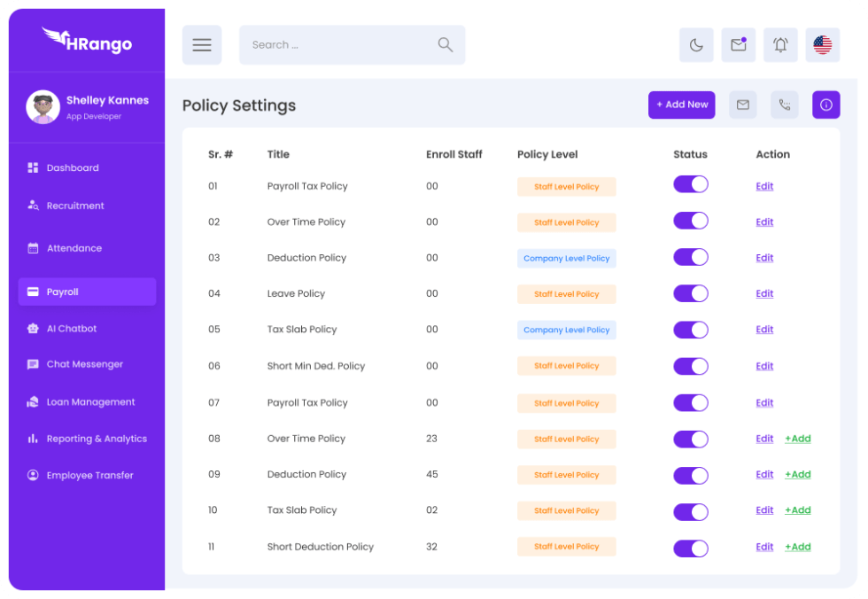
Task: Toggle status of Payroll Tax Policy row 01
Action: point(691,184)
